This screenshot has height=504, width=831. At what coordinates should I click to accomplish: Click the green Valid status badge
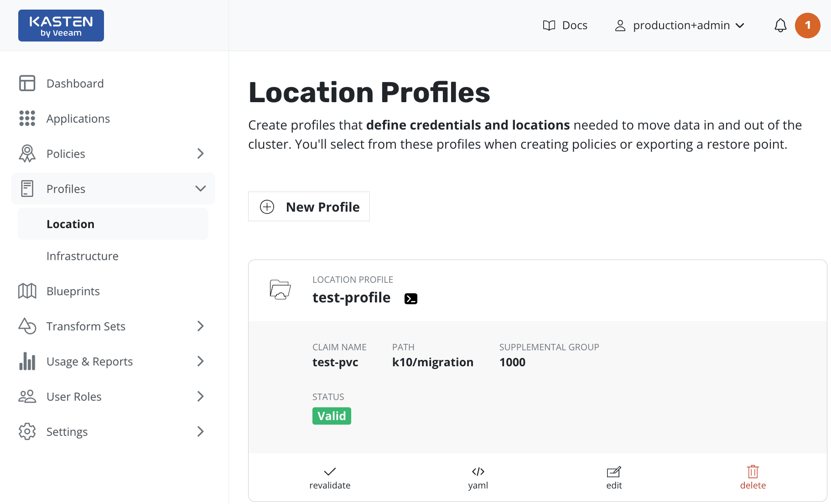coord(332,416)
